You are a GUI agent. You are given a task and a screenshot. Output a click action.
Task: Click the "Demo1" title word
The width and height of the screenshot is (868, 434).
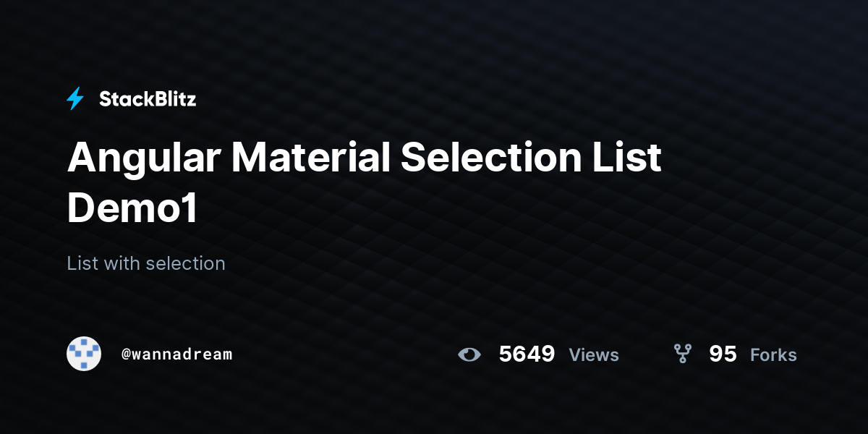coord(132,208)
